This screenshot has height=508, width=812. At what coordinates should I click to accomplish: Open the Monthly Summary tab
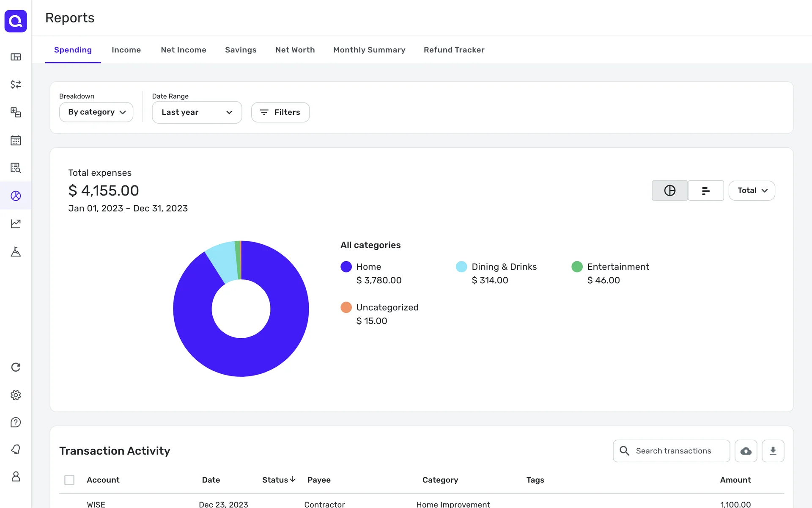pyautogui.click(x=369, y=50)
